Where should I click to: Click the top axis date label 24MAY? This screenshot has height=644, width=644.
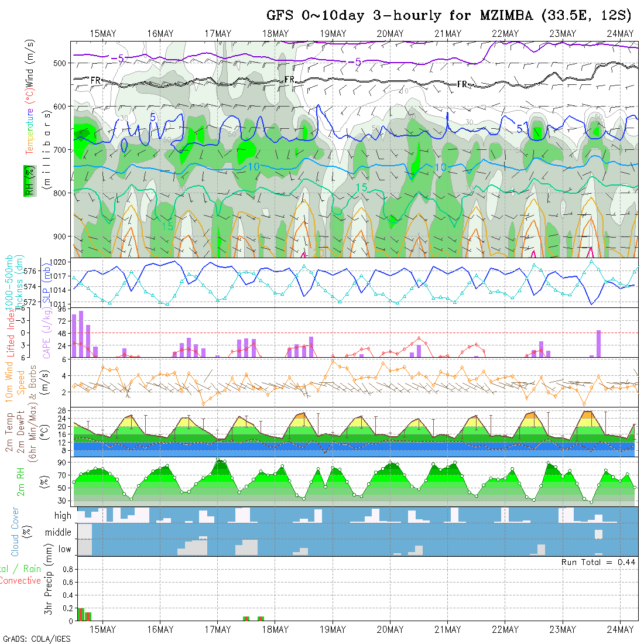(x=620, y=34)
